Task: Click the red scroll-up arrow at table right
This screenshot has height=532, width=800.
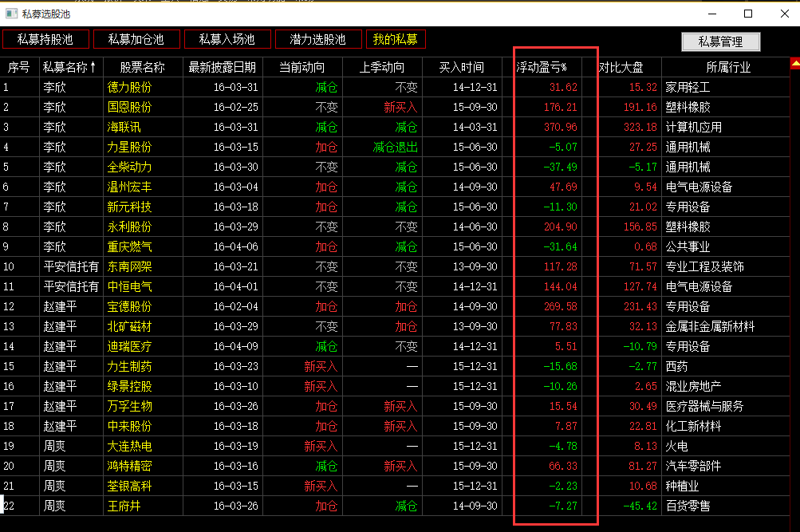Action: coord(794,63)
